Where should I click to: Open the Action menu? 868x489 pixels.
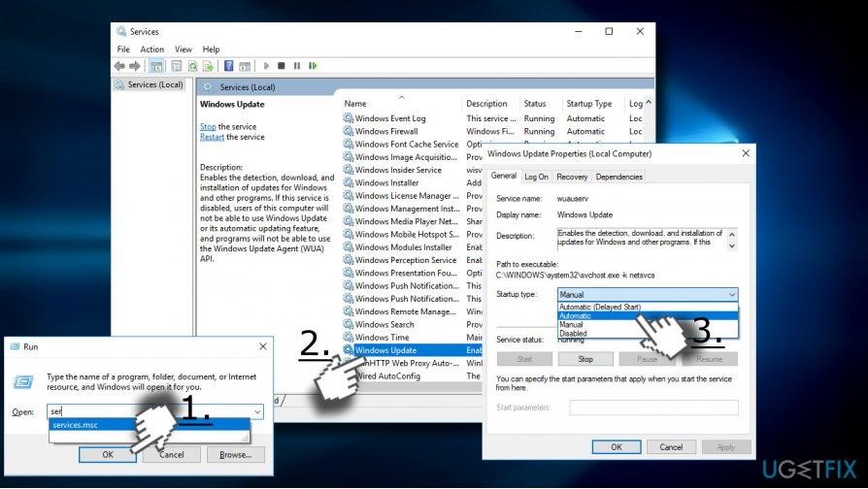[151, 49]
